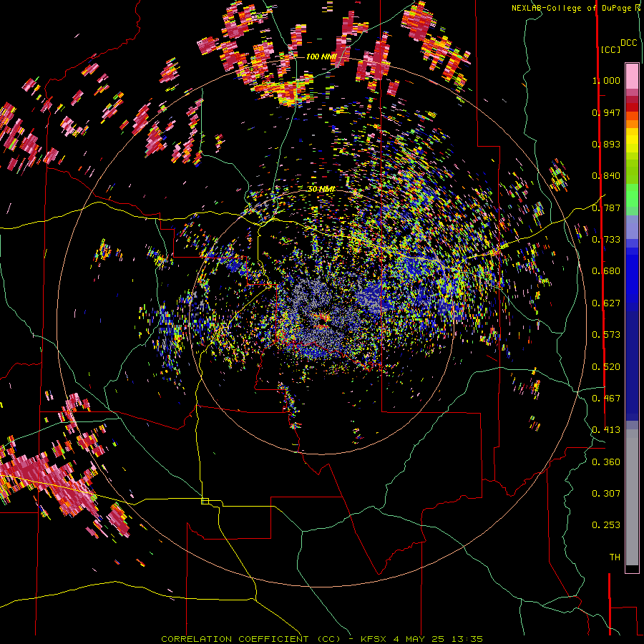
Task: Click the red swatch on the color bar
Action: point(632,107)
